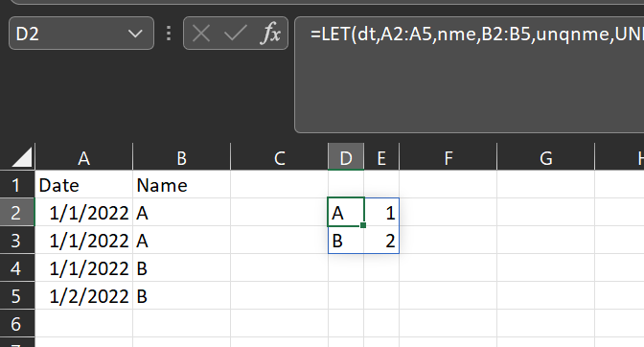The image size is (644, 347).
Task: Select cell E2 with value 1
Action: [381, 212]
